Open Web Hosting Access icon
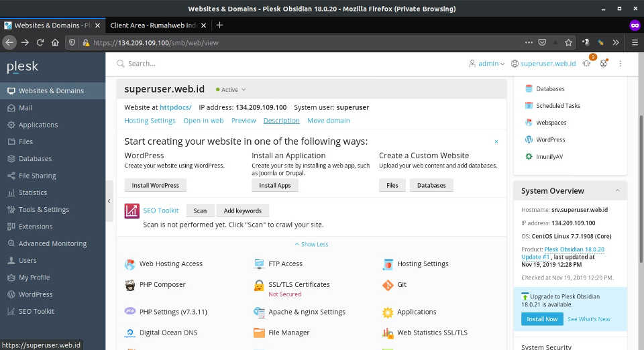The image size is (644, 350). pos(129,264)
